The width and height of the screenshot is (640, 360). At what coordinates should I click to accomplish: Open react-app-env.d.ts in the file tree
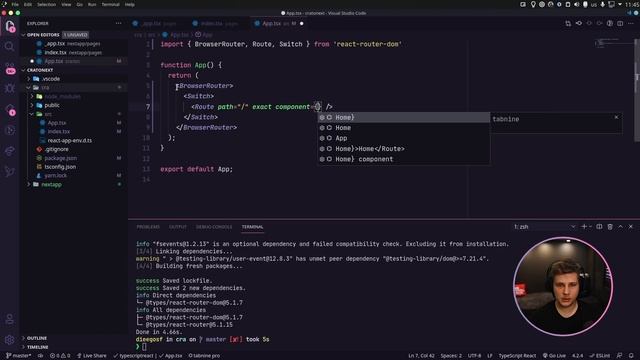(69, 140)
